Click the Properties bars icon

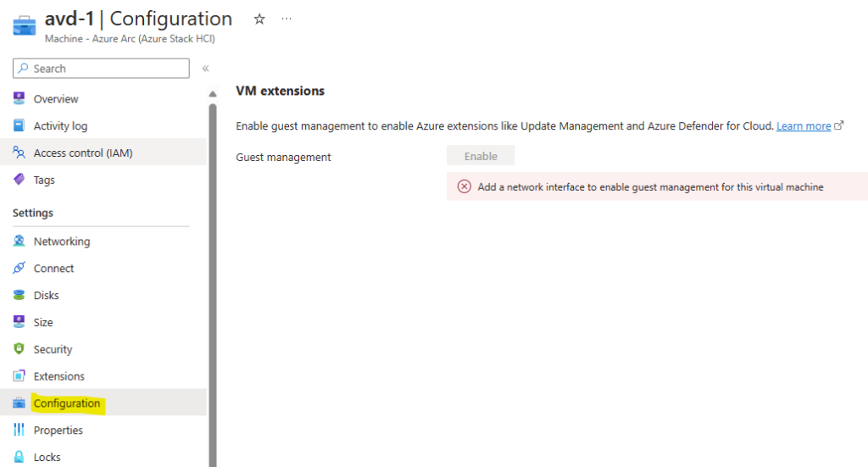click(19, 430)
